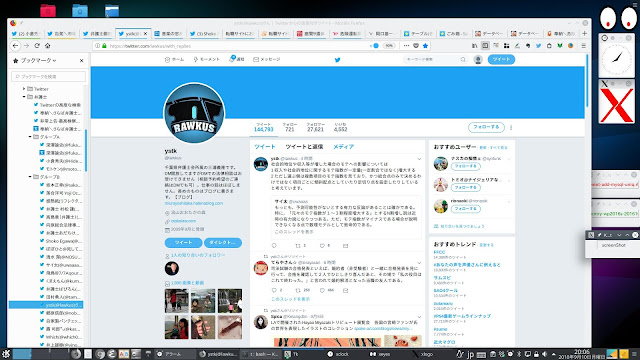Open the Firefox hamburger menu

pyautogui.click(x=584, y=46)
